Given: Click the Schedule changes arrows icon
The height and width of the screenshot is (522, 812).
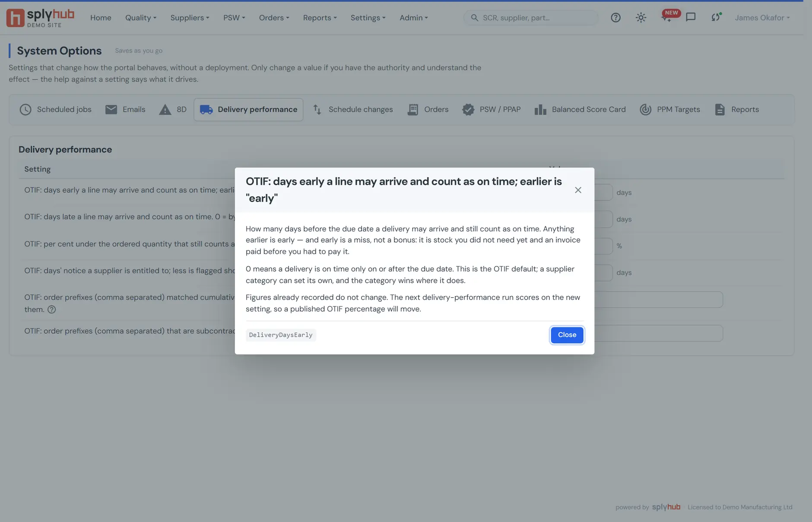Looking at the screenshot, I should (x=317, y=110).
